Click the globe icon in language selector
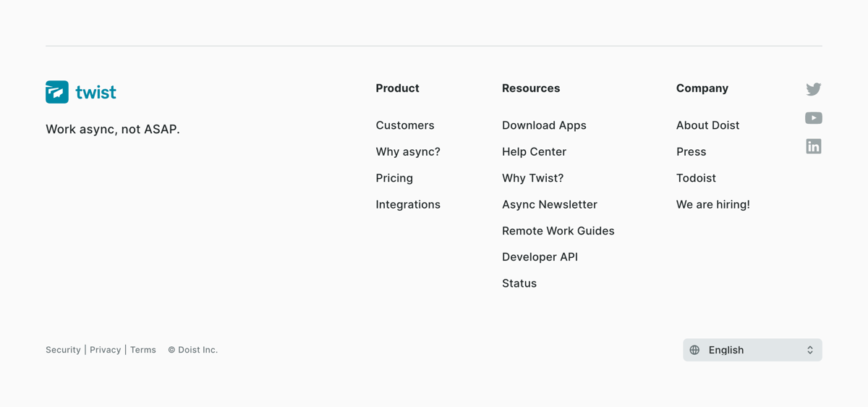The width and height of the screenshot is (868, 407). tap(694, 350)
